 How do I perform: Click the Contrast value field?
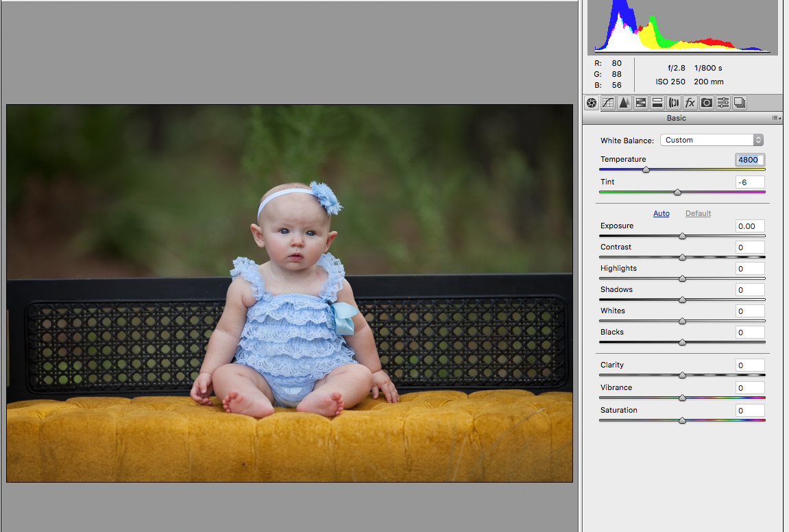tap(750, 247)
